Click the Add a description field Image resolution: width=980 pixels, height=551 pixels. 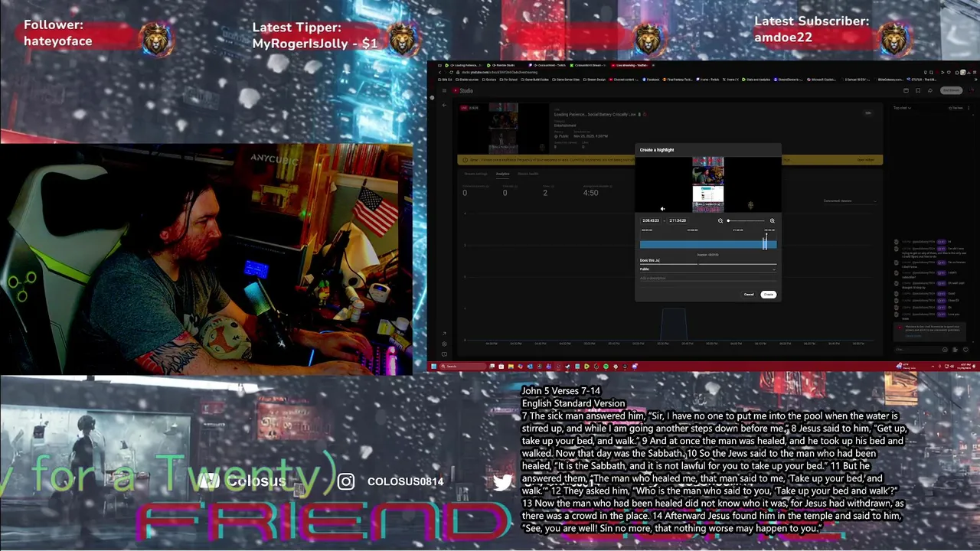coord(707,278)
